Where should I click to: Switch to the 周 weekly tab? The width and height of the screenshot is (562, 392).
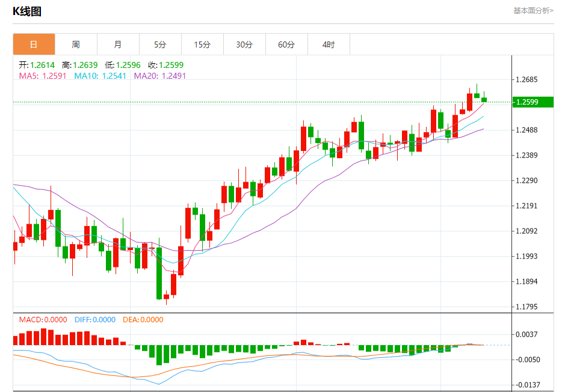(76, 44)
